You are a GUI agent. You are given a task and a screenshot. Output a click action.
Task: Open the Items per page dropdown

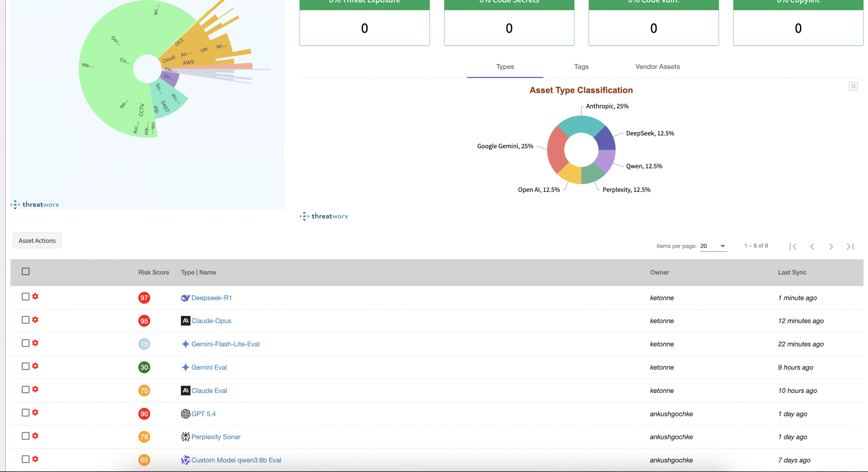coord(713,246)
